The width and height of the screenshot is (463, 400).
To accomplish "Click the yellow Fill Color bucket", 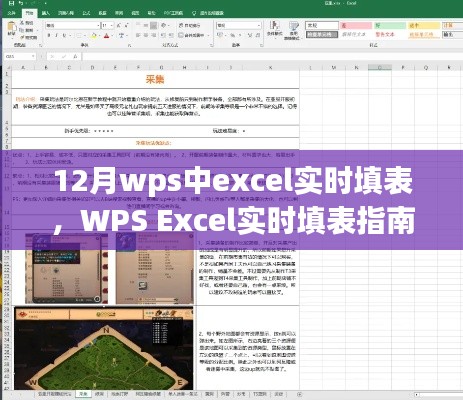I will (94, 35).
